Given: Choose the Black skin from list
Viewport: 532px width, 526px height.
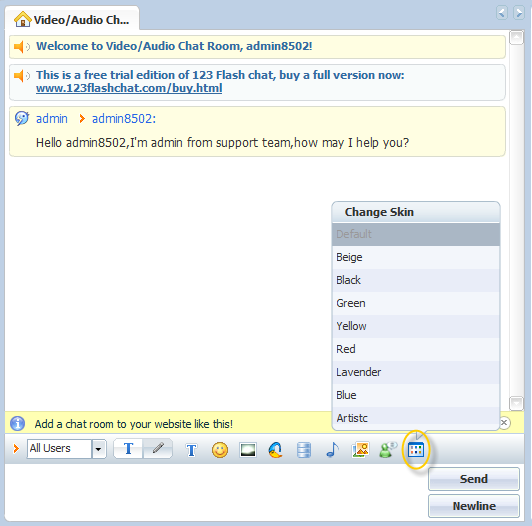Looking at the screenshot, I should (x=416, y=280).
